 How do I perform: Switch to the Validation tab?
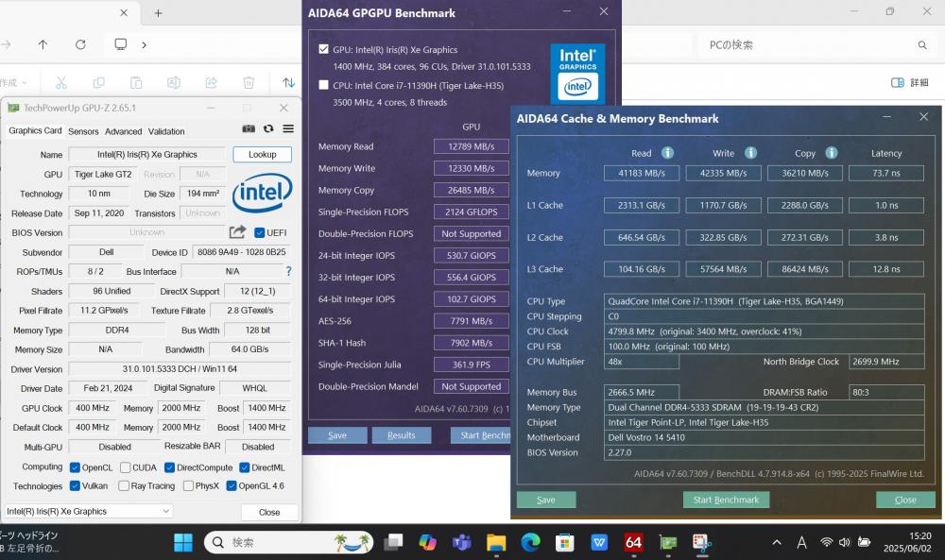tap(166, 131)
